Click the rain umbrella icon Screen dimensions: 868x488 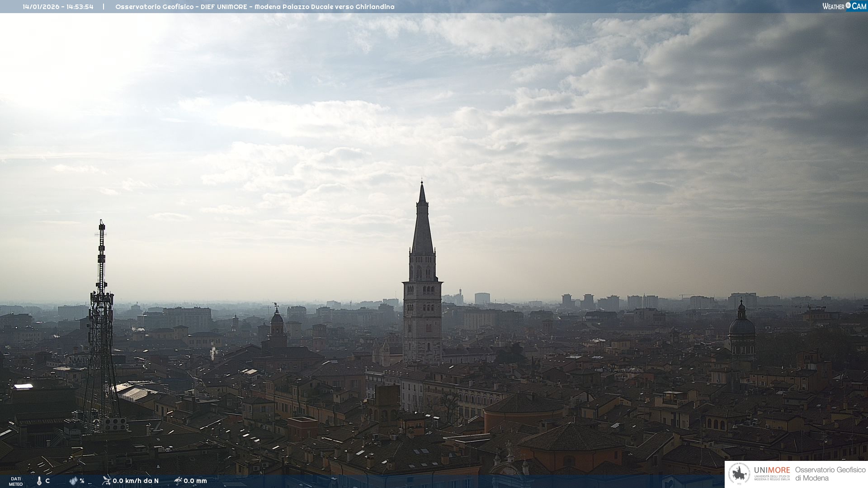(x=178, y=480)
